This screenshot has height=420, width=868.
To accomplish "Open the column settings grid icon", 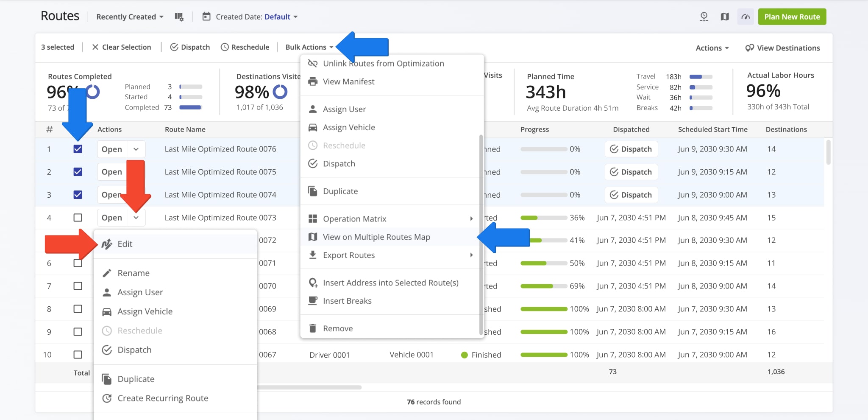I will (179, 17).
